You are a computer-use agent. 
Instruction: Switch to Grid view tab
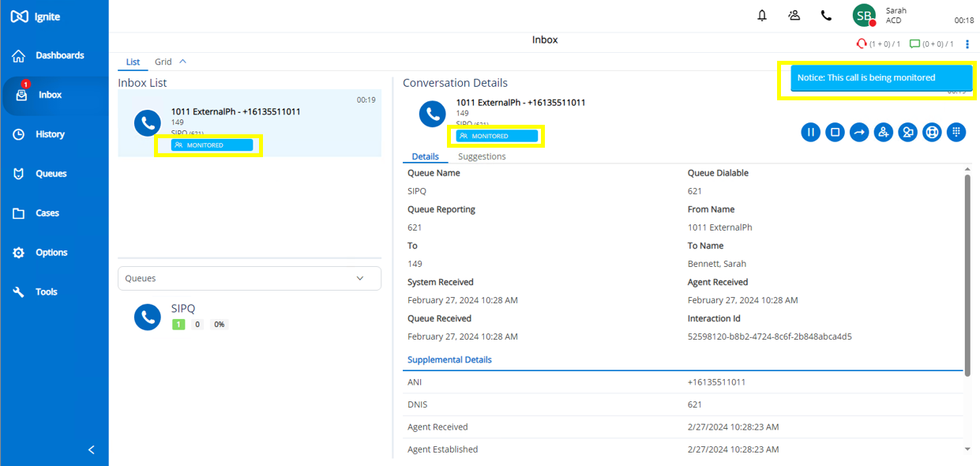(163, 62)
